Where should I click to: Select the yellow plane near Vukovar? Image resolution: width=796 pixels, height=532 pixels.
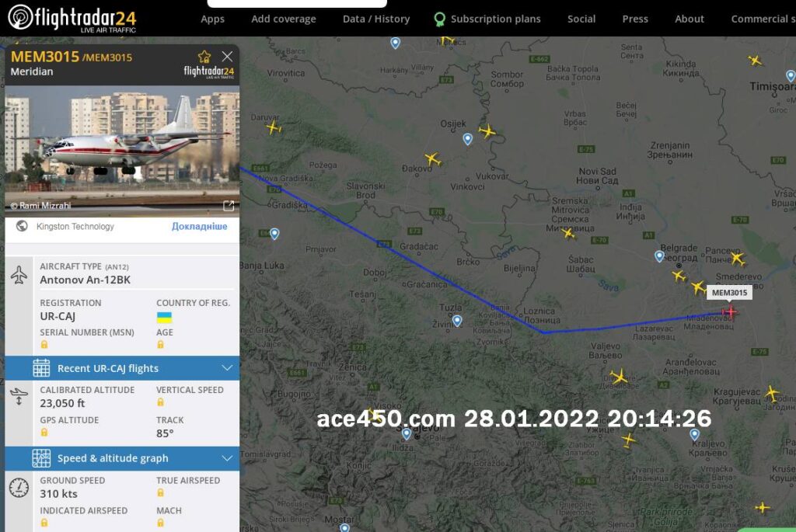point(487,131)
